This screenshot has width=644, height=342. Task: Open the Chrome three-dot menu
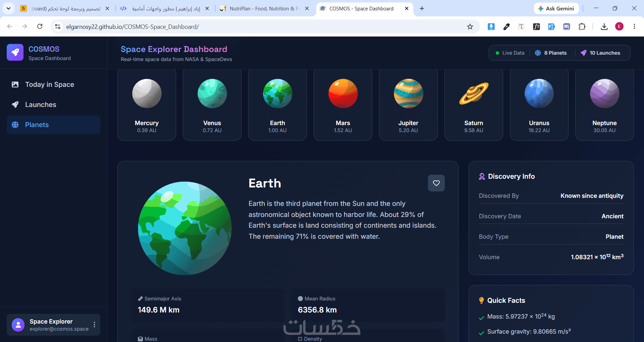634,26
